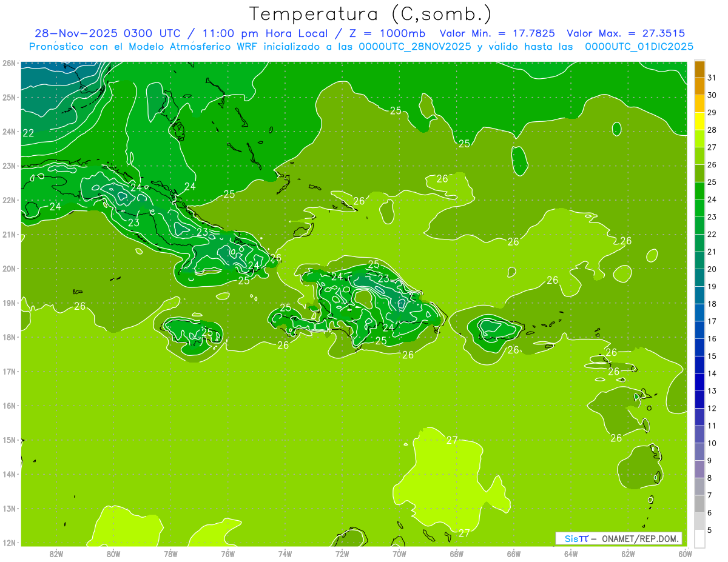This screenshot has height=562, width=728.
Task: Click the 24N latitude axis label
Action: (8, 132)
